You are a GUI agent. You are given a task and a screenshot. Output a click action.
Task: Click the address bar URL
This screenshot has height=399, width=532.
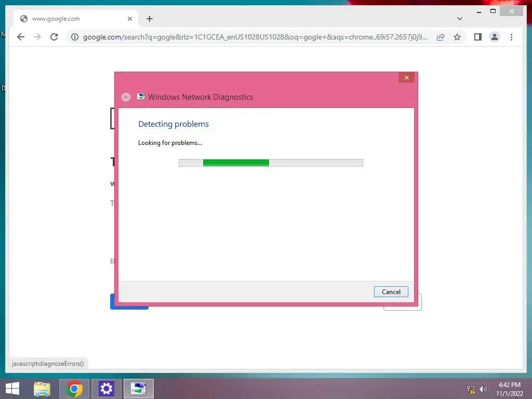point(255,37)
